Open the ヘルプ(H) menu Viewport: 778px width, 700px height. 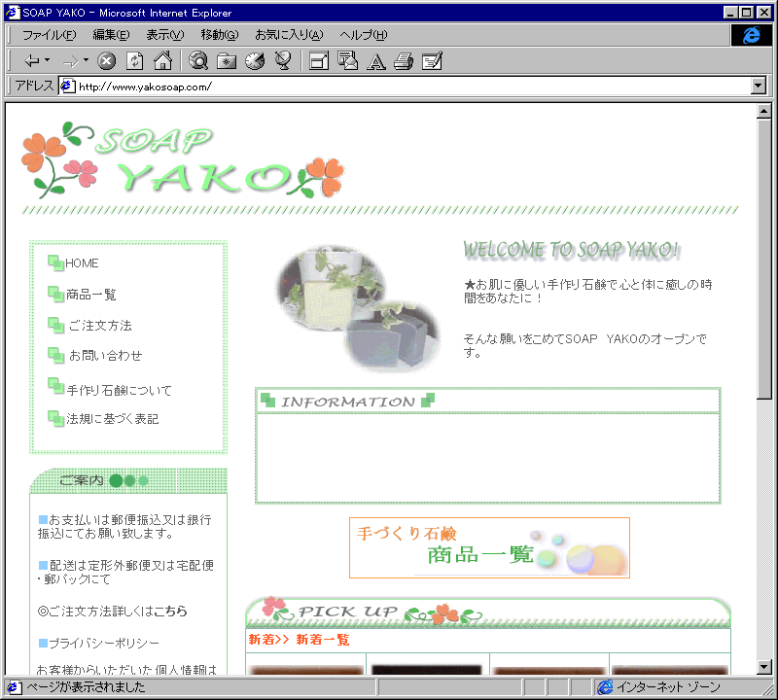click(x=363, y=35)
